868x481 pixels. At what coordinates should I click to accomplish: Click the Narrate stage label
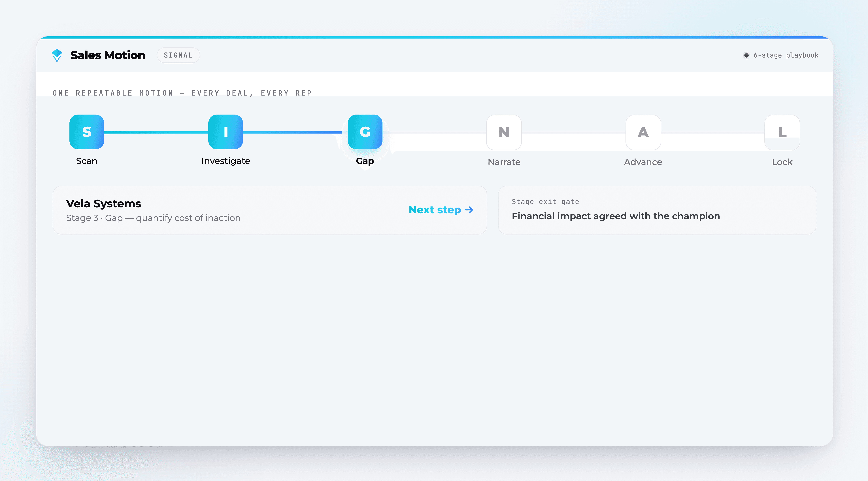(x=504, y=162)
